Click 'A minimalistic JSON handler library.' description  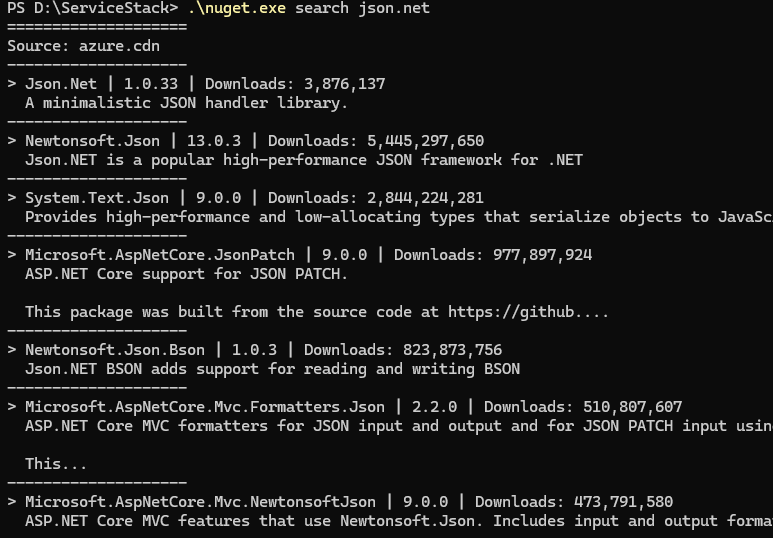click(187, 103)
